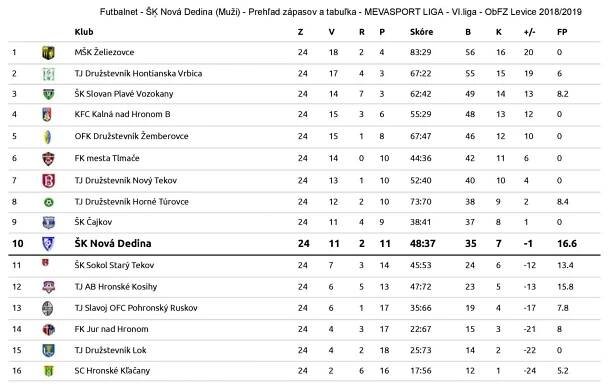This screenshot has height=389, width=616.
Task: Click the MŠK Želiezovce club crest icon
Action: click(x=48, y=53)
